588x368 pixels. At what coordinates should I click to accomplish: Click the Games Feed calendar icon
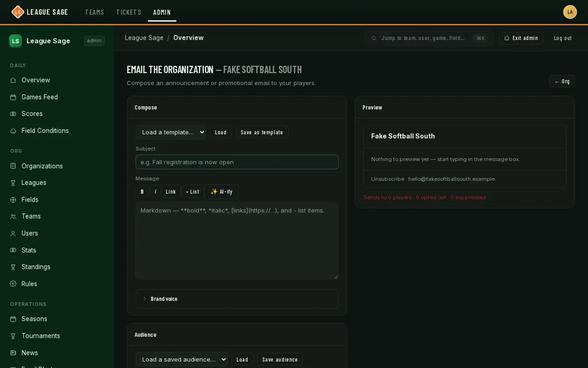click(x=13, y=97)
